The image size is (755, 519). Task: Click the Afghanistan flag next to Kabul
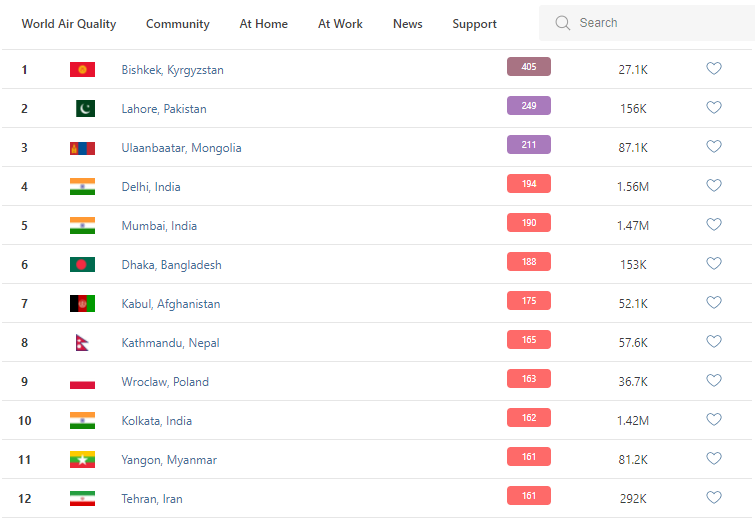click(82, 303)
